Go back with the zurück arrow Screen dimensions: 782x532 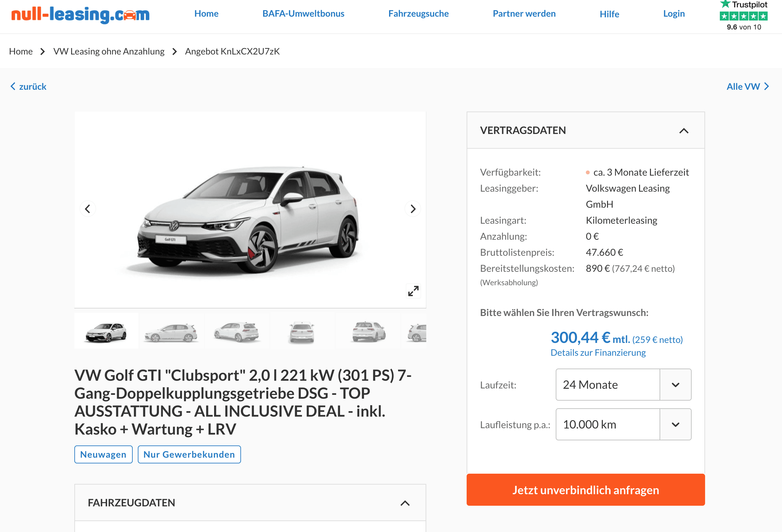28,87
